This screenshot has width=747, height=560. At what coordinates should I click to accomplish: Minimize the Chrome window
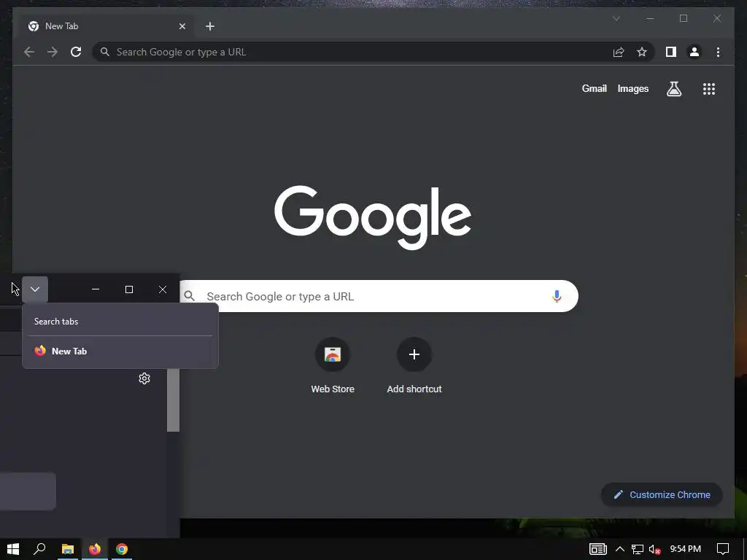(650, 18)
